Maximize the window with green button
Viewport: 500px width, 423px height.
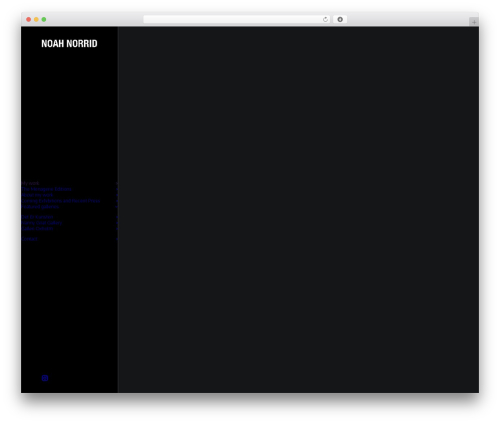click(44, 19)
